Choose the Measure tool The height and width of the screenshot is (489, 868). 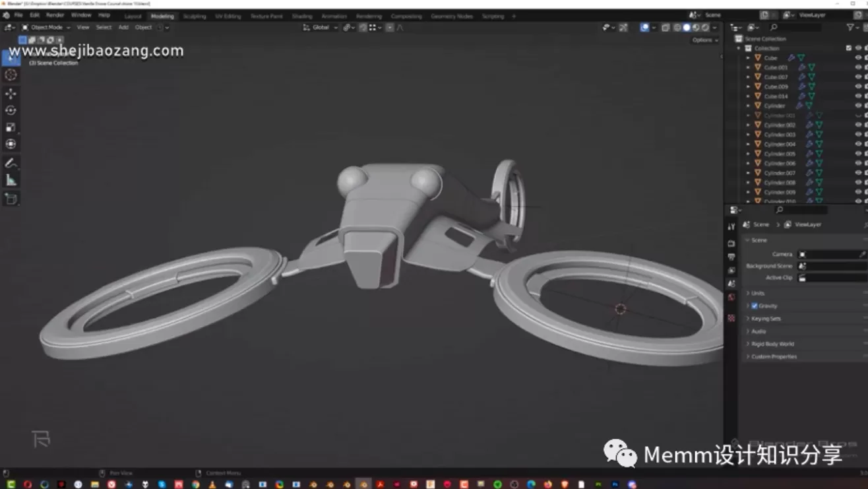(11, 180)
